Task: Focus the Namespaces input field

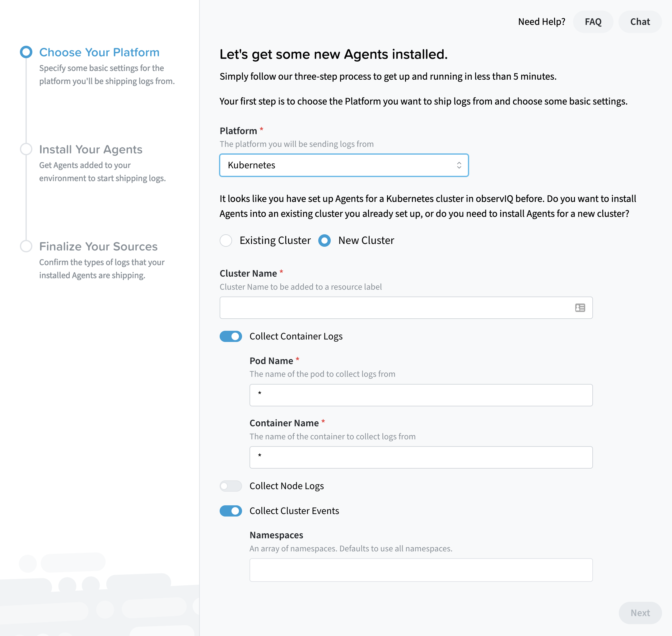Action: coord(421,570)
